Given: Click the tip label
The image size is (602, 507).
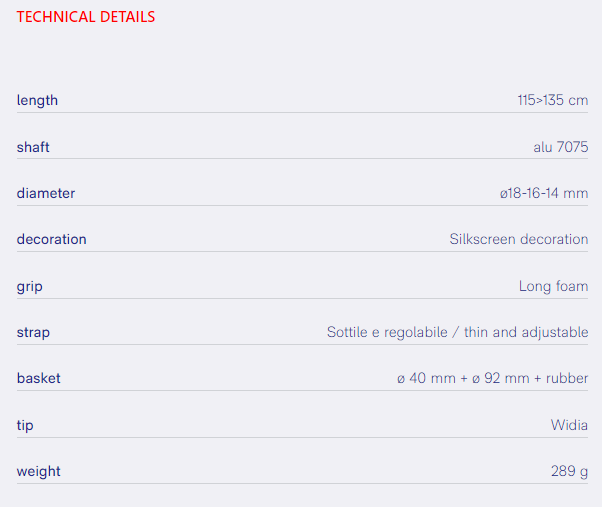Looking at the screenshot, I should point(25,425).
